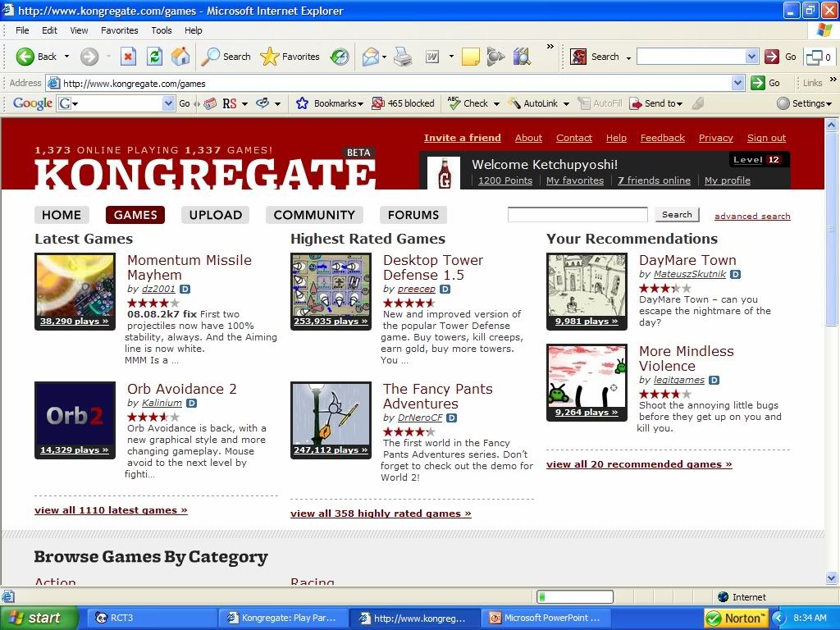Viewport: 840px width, 630px height.
Task: Click the yellow note toolbar icon
Action: pyautogui.click(x=470, y=57)
